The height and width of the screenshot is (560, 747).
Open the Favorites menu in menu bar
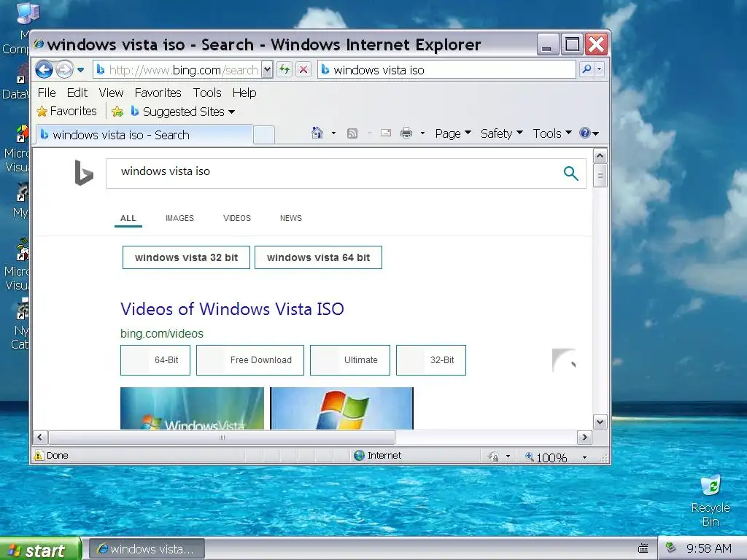pyautogui.click(x=158, y=93)
